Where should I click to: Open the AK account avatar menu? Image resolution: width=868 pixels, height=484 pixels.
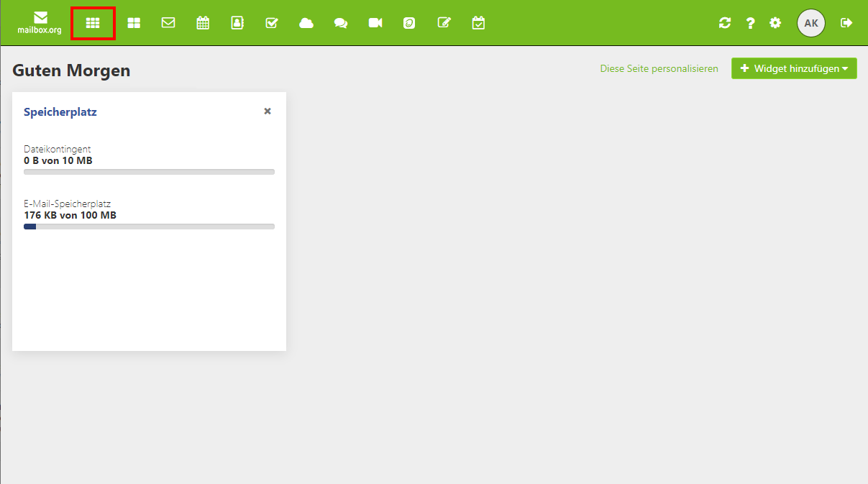[811, 23]
